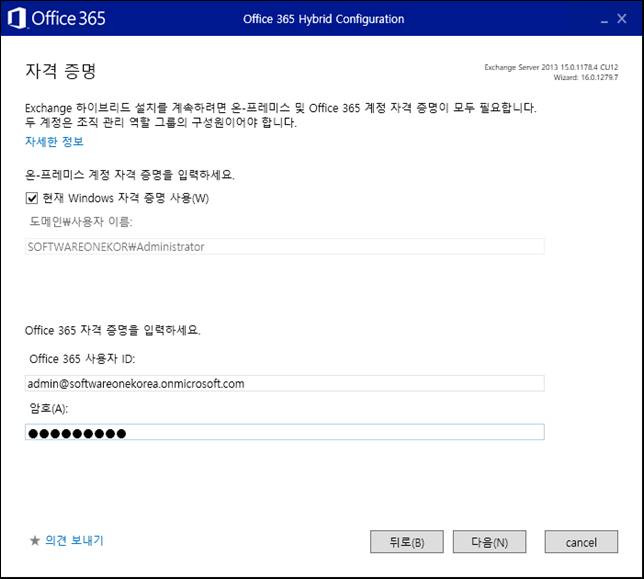The width and height of the screenshot is (644, 579).
Task: Focus the 암호(A) password field
Action: pyautogui.click(x=285, y=432)
